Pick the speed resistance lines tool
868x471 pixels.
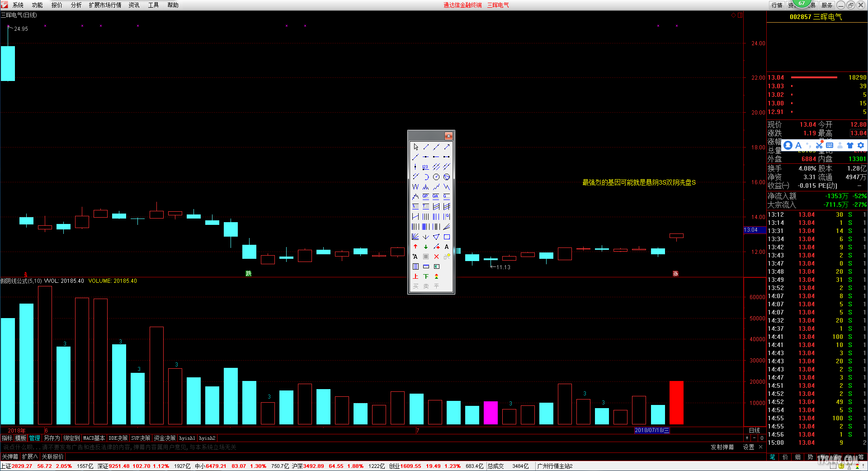coord(447,227)
